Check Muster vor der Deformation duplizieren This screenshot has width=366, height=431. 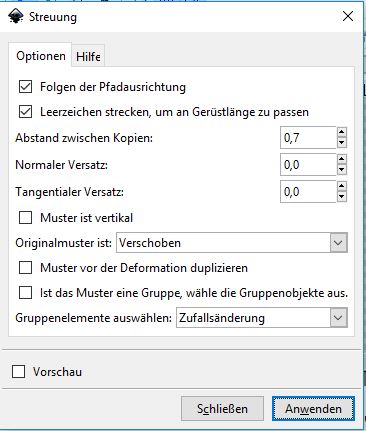point(26,268)
